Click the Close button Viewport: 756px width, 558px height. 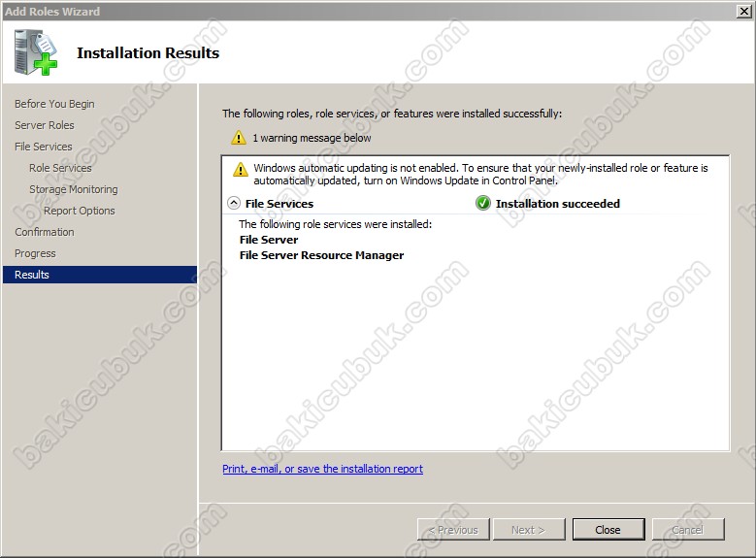click(x=608, y=530)
